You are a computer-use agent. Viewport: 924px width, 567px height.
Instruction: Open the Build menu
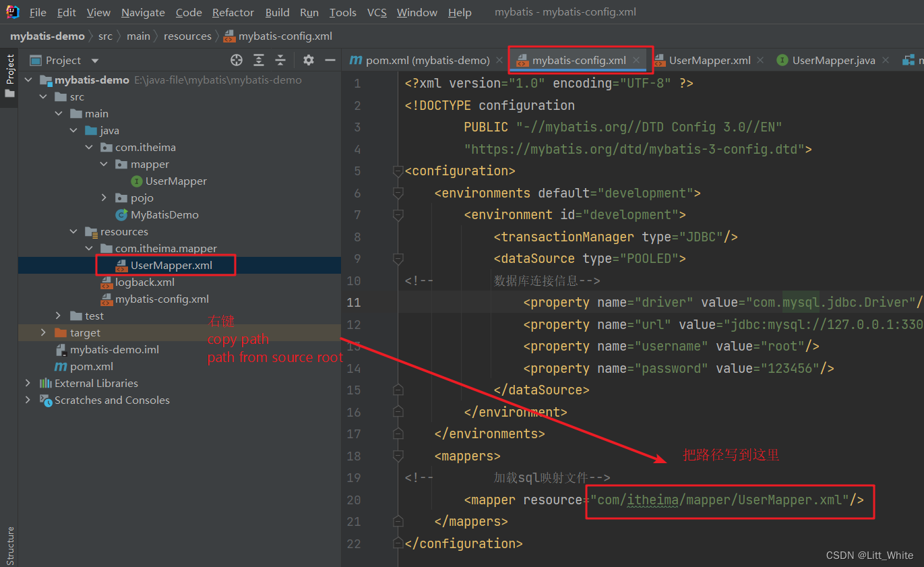[x=277, y=13]
